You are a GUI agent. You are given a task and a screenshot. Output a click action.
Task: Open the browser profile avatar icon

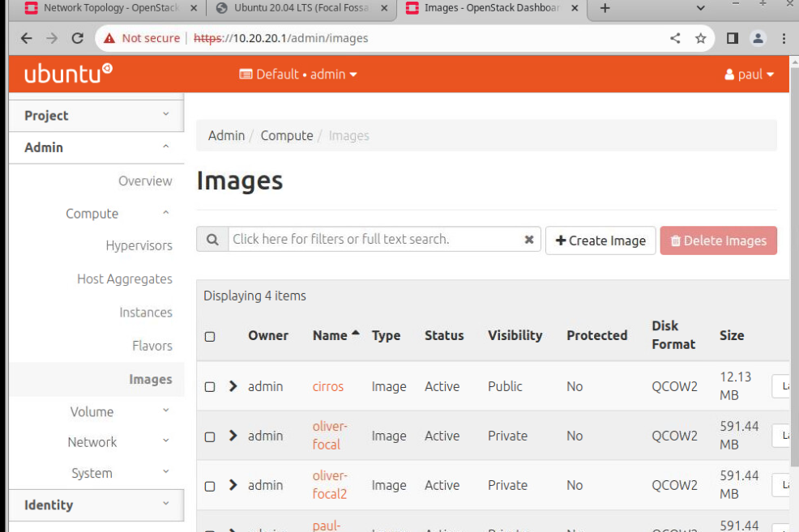pos(758,38)
